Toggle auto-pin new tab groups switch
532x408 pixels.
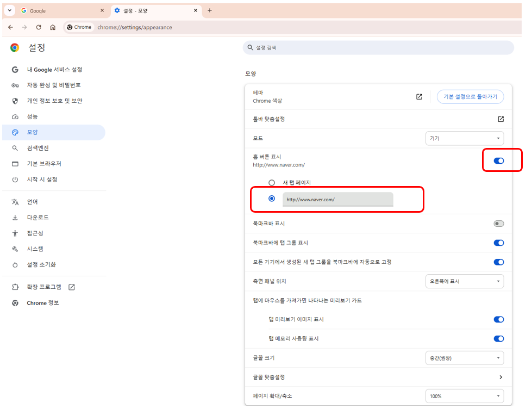click(499, 262)
